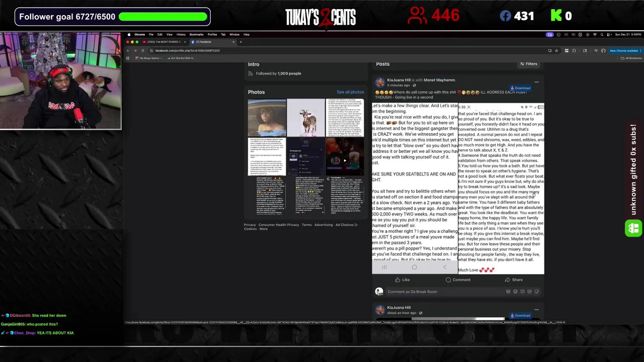
Task: Open the Bookmarks menu
Action: 196,35
